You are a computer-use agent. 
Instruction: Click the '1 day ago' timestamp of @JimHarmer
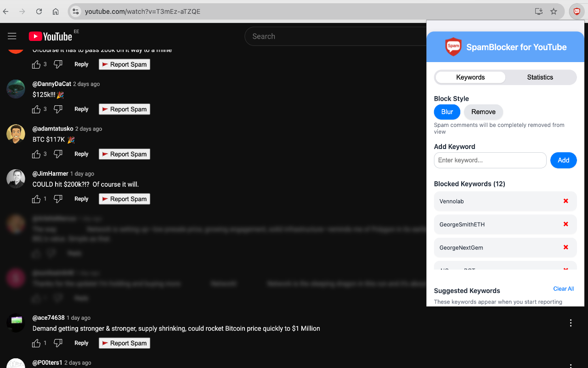pyautogui.click(x=82, y=174)
